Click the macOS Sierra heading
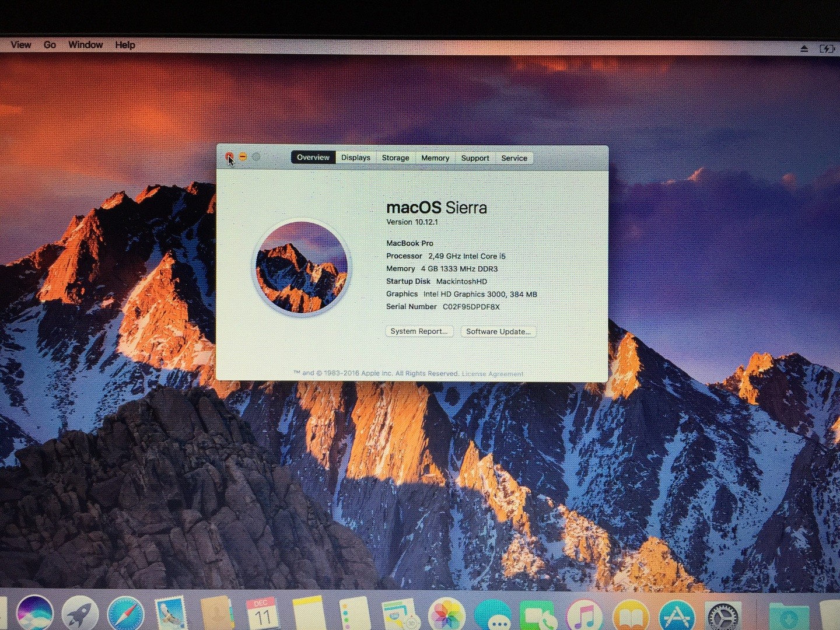Screen dimensions: 840x630 (x=436, y=208)
